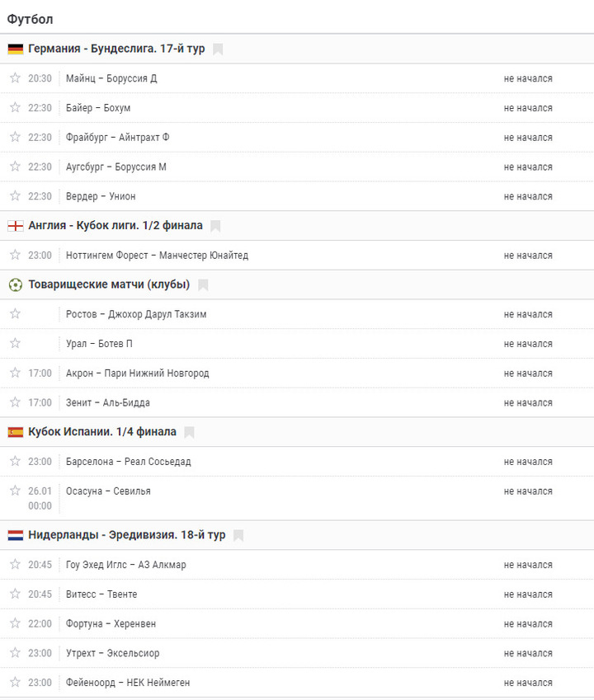Star the Майнц – Боруссия Д match

(15, 78)
